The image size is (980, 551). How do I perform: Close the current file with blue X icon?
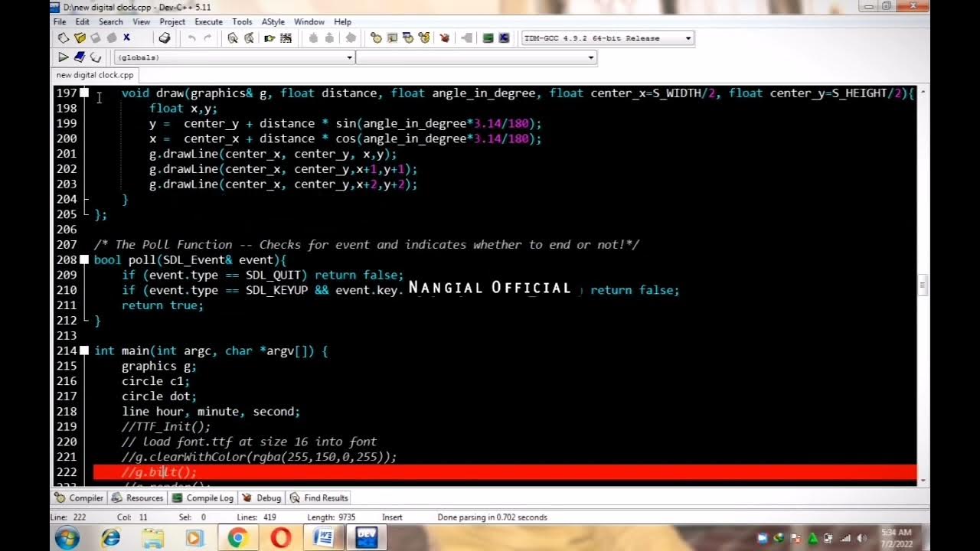[x=127, y=37]
